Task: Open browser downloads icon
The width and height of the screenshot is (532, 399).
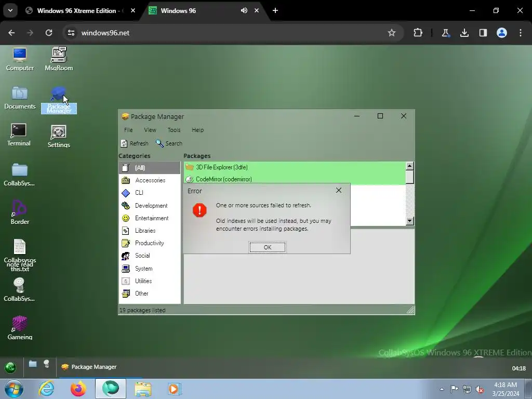Action: [464, 33]
